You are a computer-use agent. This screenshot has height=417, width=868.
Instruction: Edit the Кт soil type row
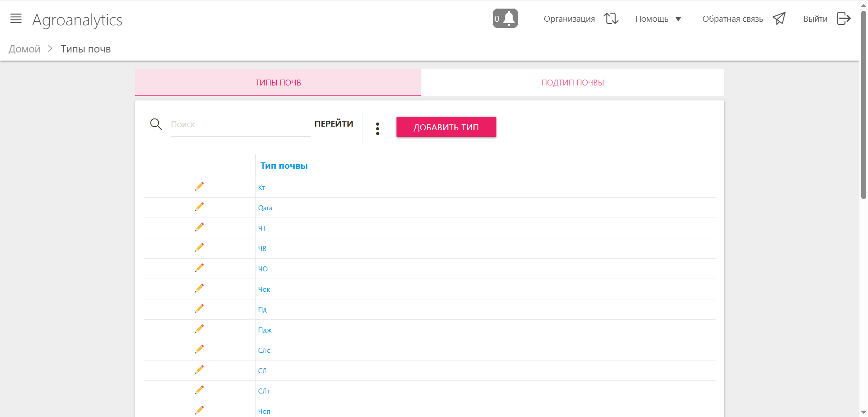tap(199, 186)
